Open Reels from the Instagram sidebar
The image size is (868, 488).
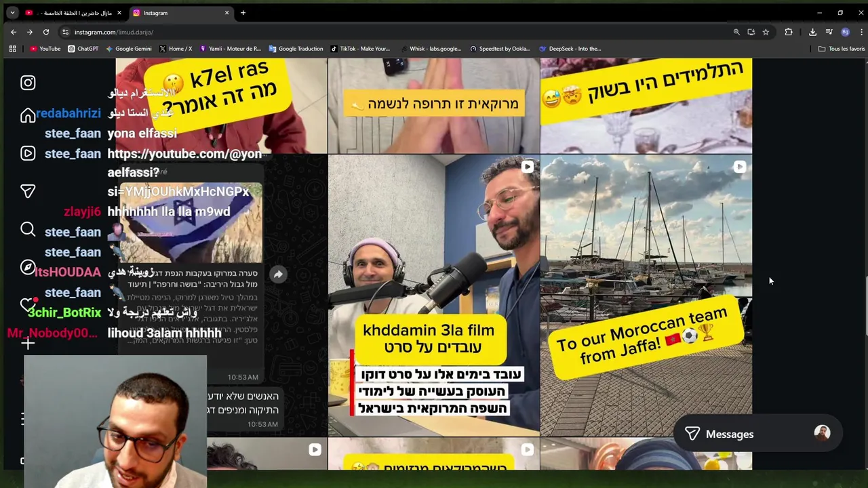28,153
